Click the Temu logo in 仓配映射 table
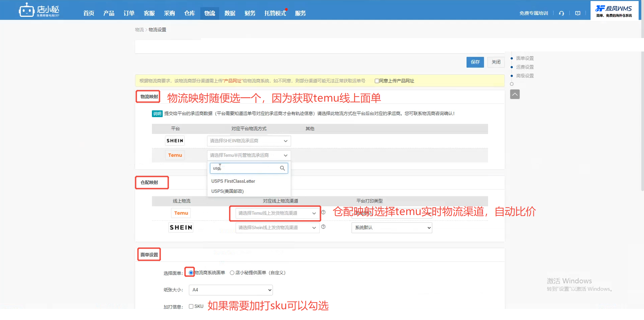This screenshot has height=320, width=644. (x=181, y=213)
